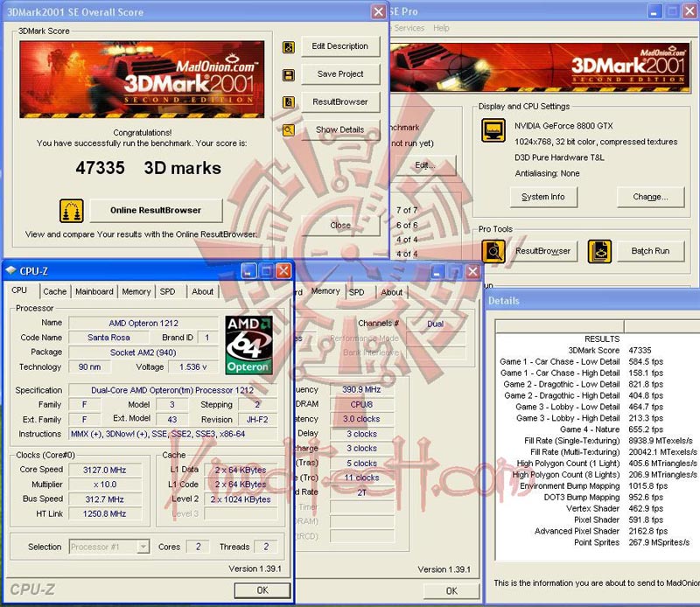This screenshot has width=700, height=607.
Task: Open the Services menu in 3DMark window
Action: (x=409, y=28)
